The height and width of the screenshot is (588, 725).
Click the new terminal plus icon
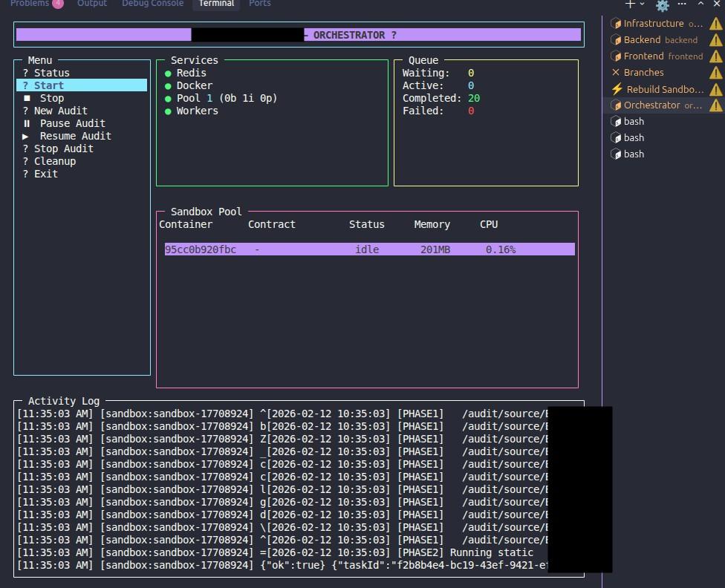(630, 4)
